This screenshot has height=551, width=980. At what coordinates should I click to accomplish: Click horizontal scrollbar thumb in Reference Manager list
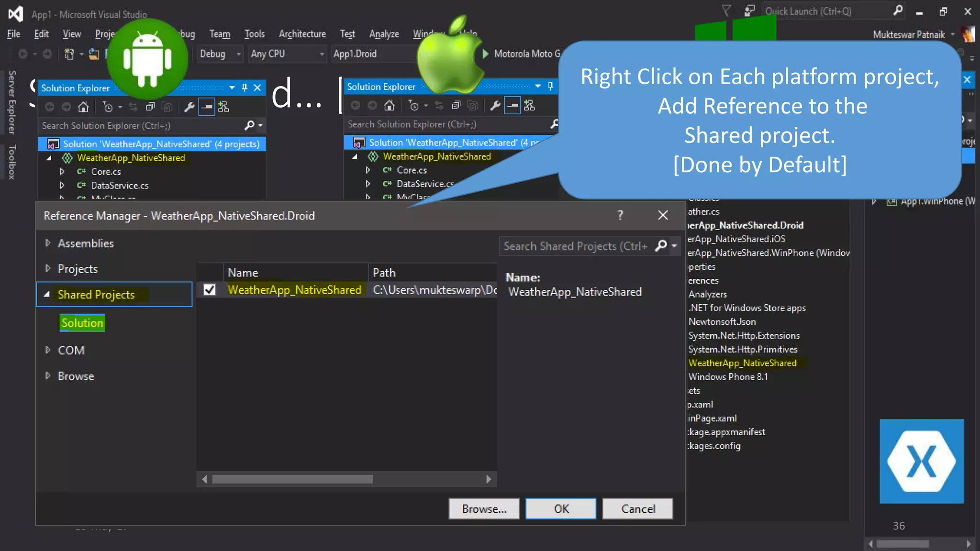tap(292, 479)
